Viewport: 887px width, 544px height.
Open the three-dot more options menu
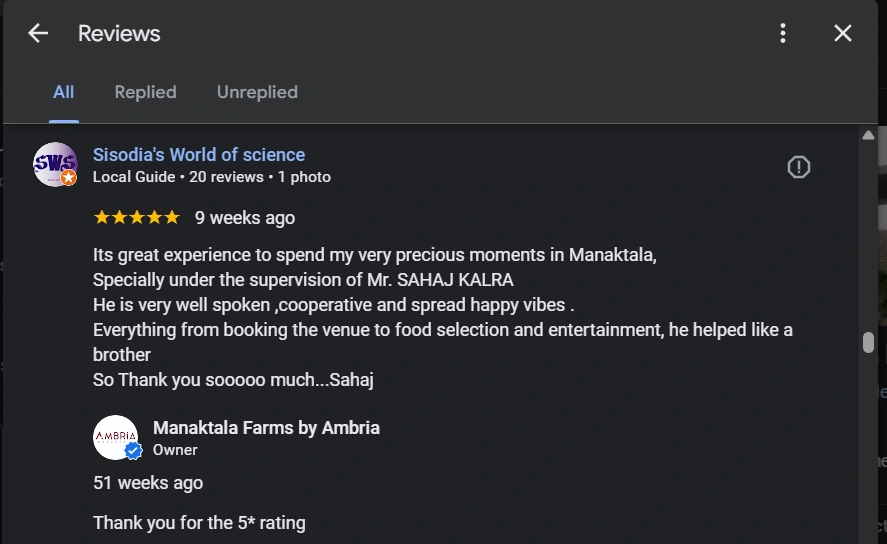click(x=783, y=33)
